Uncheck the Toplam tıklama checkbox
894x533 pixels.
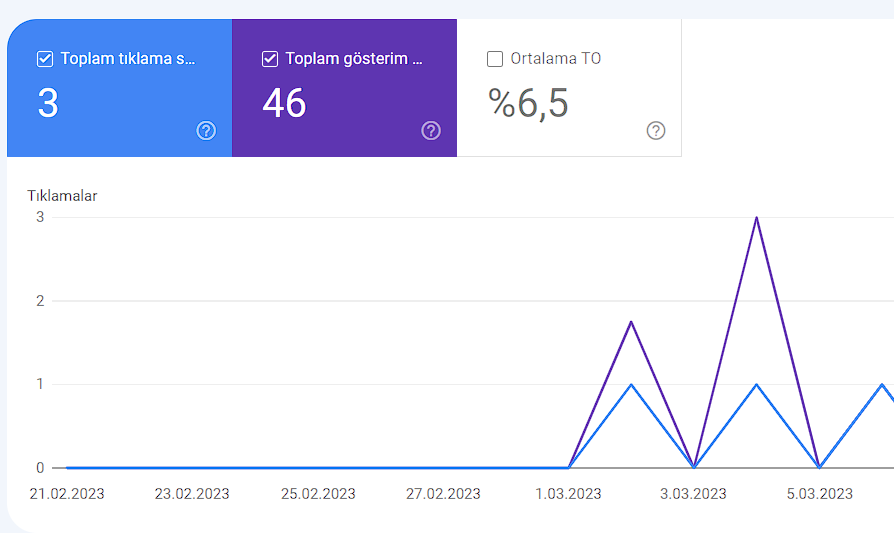coord(45,59)
